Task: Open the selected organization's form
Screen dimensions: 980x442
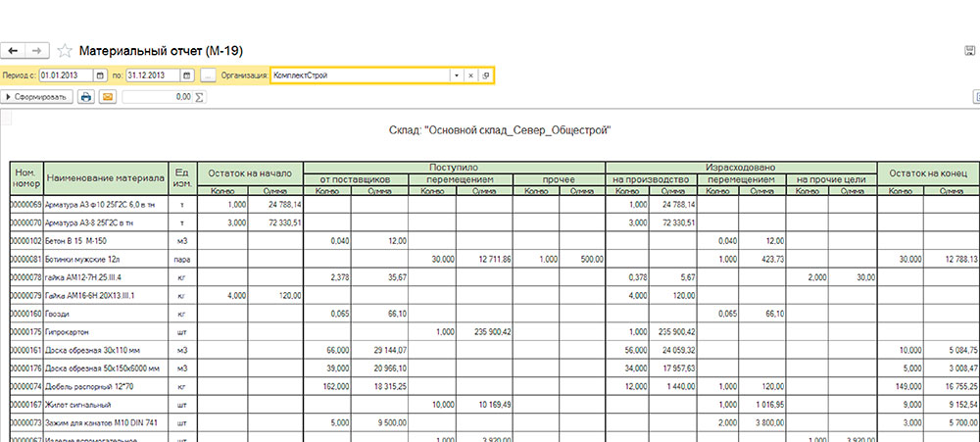Action: [x=486, y=75]
